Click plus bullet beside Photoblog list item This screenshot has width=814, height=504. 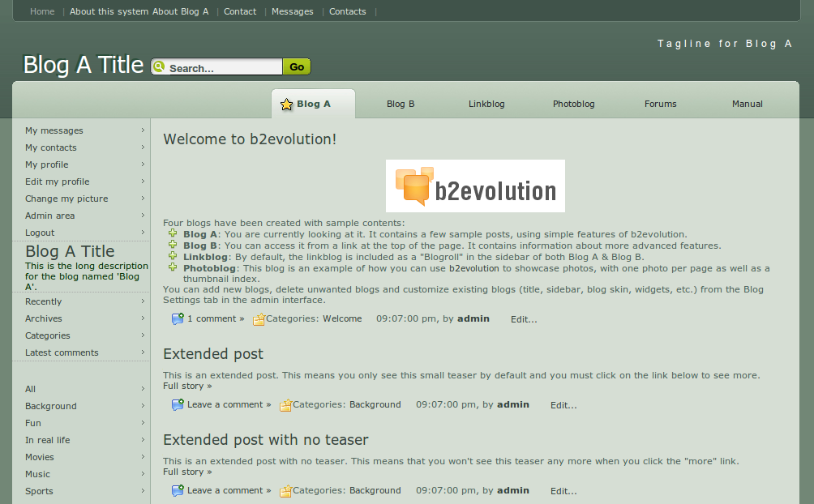(173, 267)
